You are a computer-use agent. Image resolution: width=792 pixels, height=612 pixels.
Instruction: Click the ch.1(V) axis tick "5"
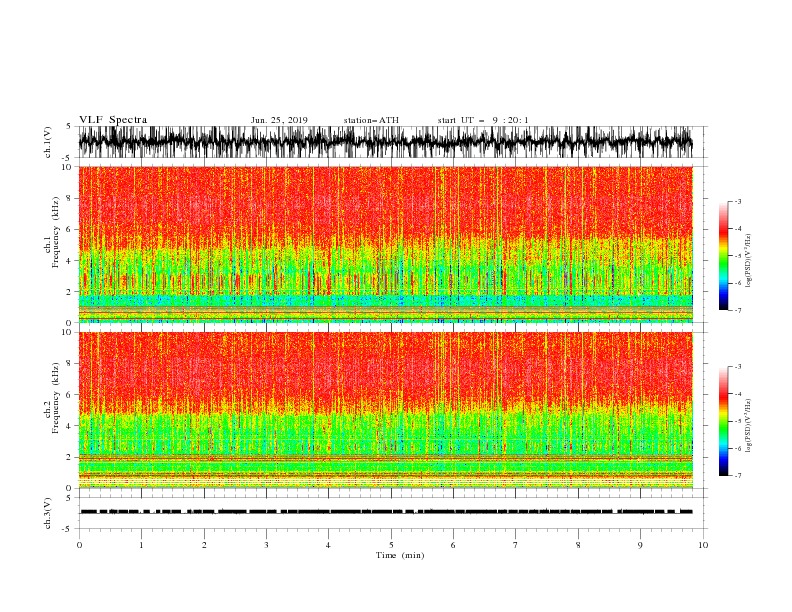[x=69, y=127]
